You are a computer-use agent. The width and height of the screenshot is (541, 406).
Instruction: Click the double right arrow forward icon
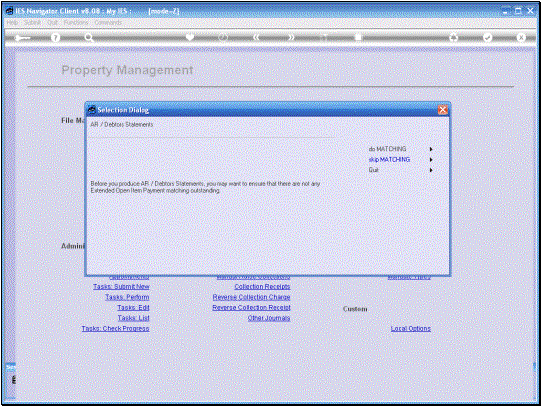point(291,37)
